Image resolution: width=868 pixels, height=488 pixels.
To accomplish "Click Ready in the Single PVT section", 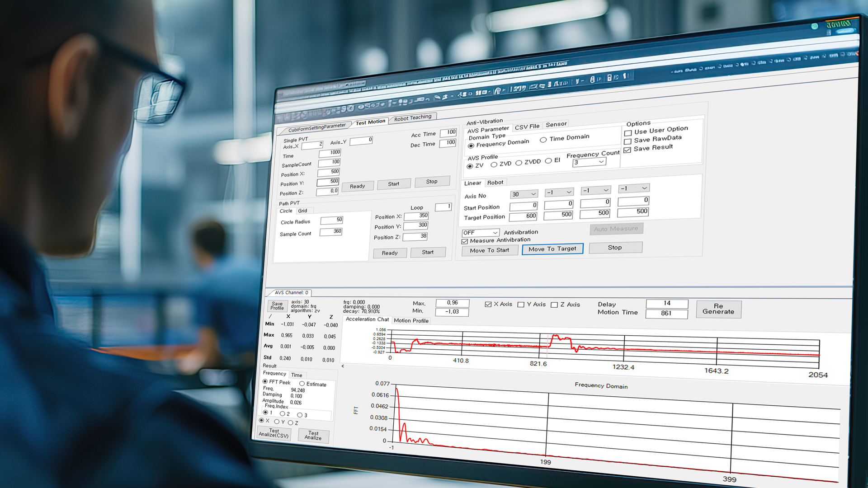I will click(x=357, y=186).
